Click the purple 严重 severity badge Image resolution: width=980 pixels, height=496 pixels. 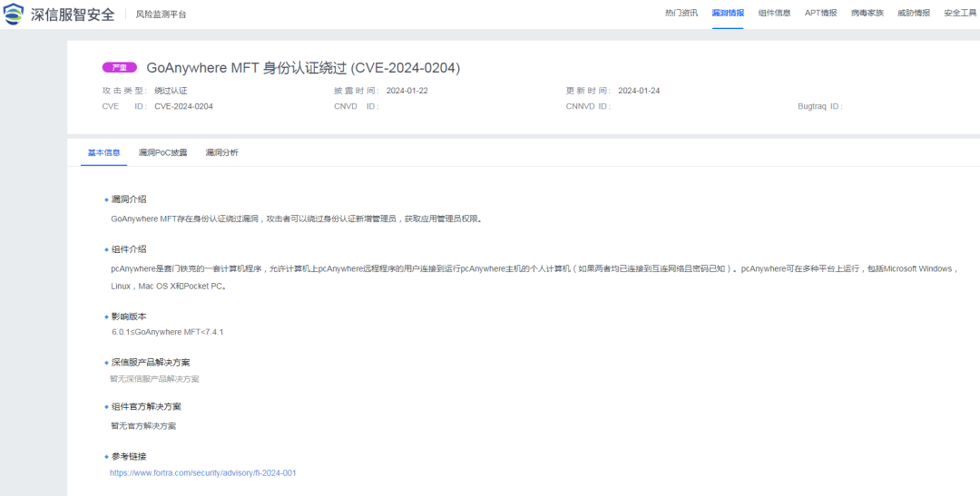pyautogui.click(x=120, y=68)
